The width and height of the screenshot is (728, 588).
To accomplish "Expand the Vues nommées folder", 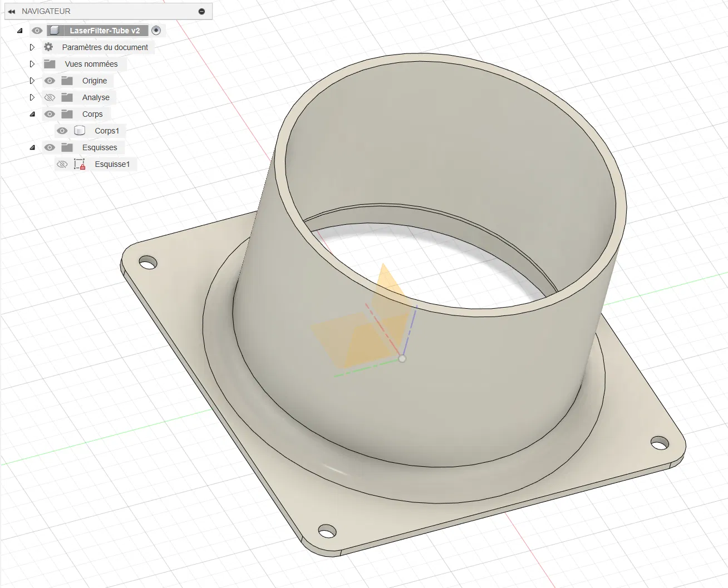I will tap(32, 64).
